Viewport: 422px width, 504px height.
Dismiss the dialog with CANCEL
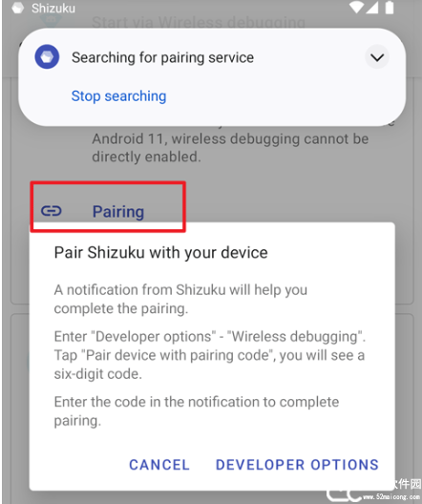(x=159, y=465)
